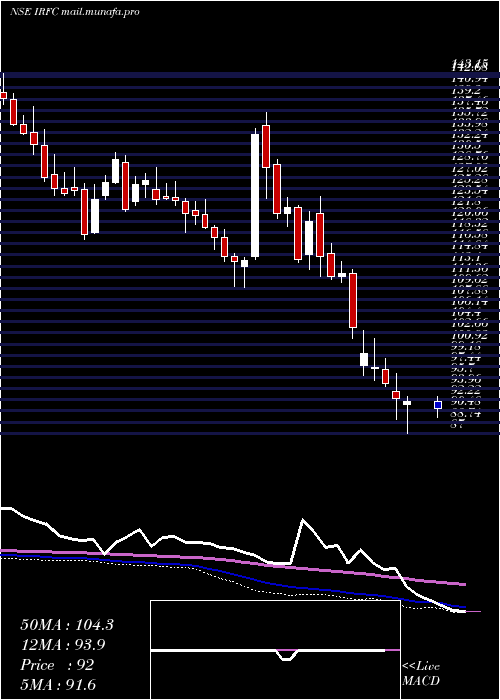
Task: Click the '<<Live MACD' label
Action: [421, 673]
